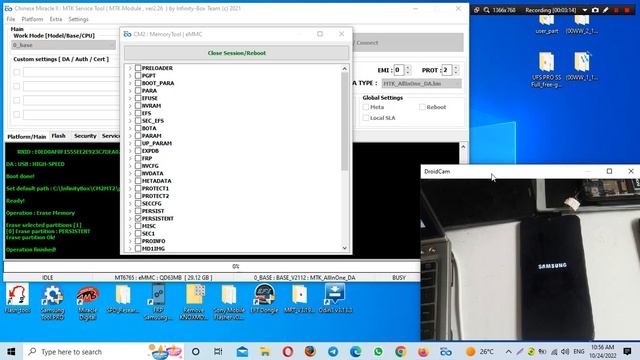
Task: Tick the PROINFO partition checkbox
Action: click(x=138, y=241)
